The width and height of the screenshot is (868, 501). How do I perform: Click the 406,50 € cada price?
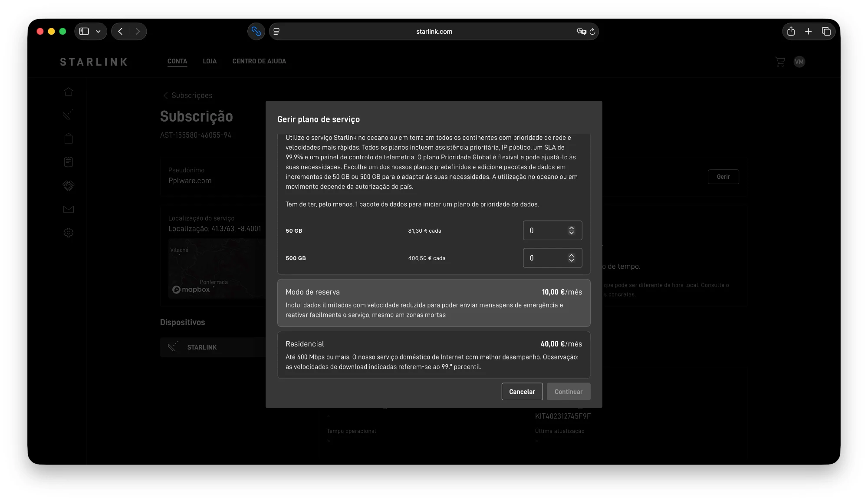point(427,258)
